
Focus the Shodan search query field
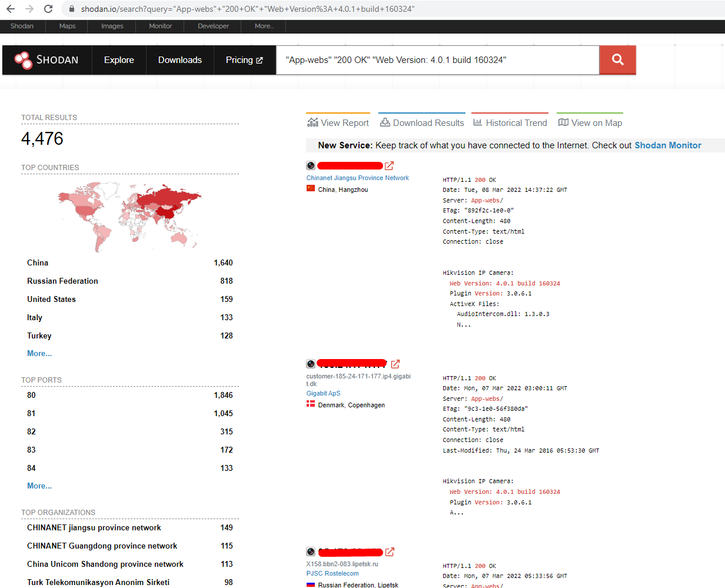438,60
